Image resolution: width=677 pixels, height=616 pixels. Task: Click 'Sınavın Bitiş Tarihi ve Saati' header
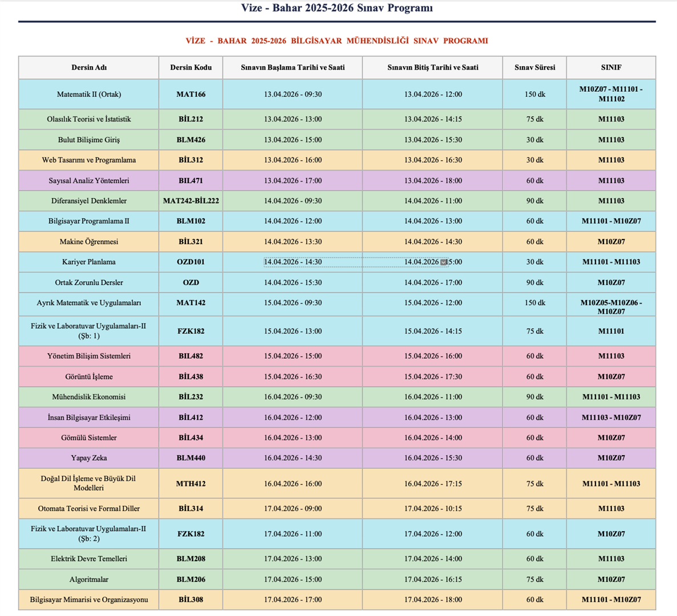tap(432, 67)
